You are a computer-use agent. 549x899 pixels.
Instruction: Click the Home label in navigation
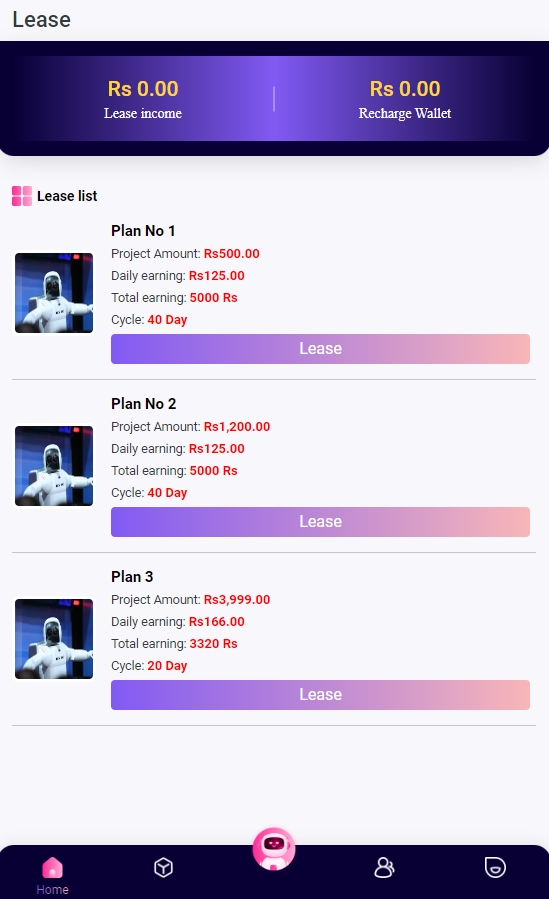click(52, 889)
